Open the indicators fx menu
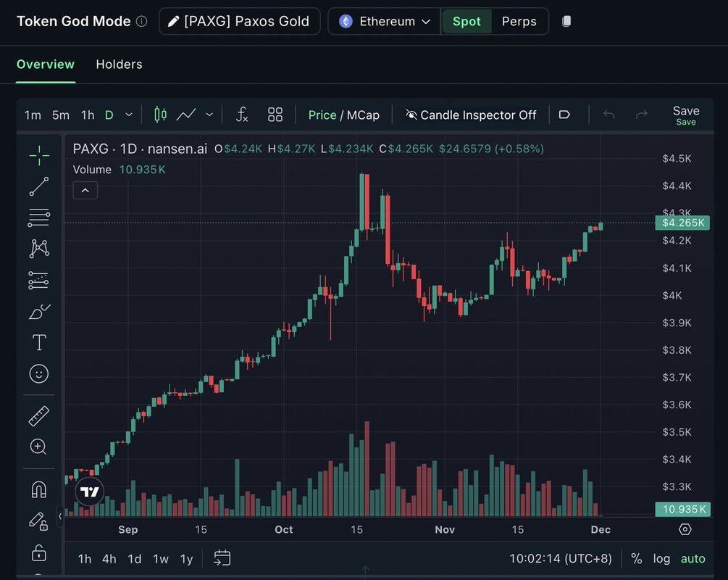Image resolution: width=728 pixels, height=580 pixels. (x=243, y=115)
